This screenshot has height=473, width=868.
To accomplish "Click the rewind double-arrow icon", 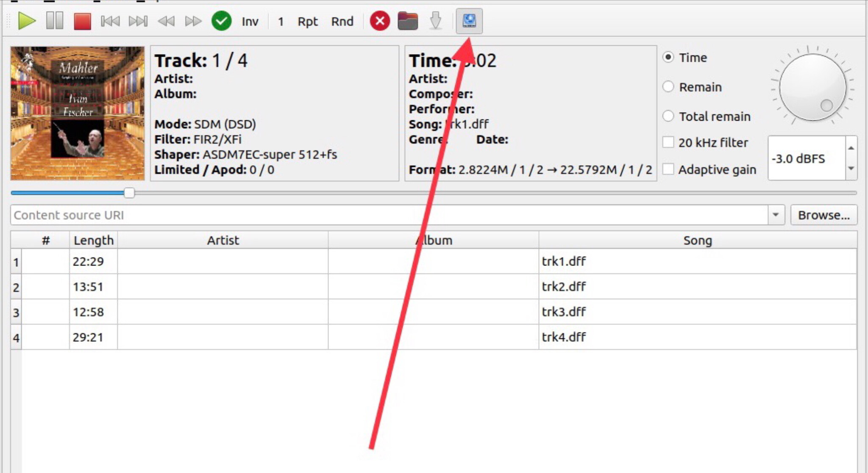I will point(166,21).
